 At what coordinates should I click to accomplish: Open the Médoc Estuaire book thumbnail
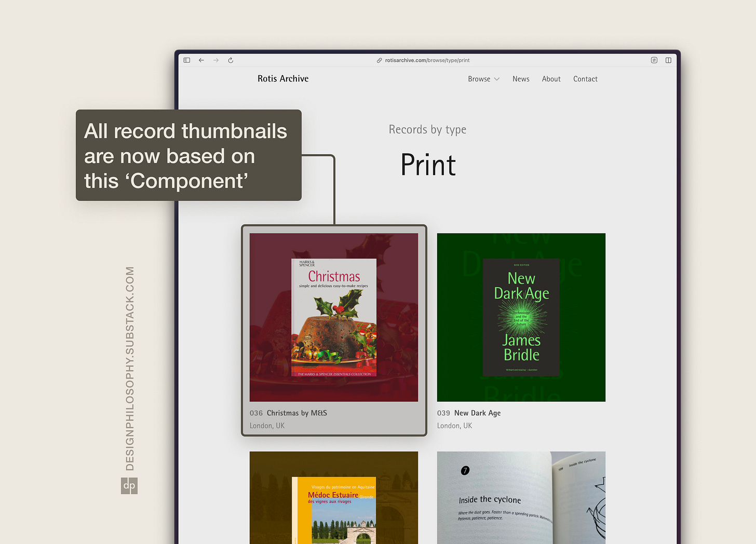click(x=334, y=497)
